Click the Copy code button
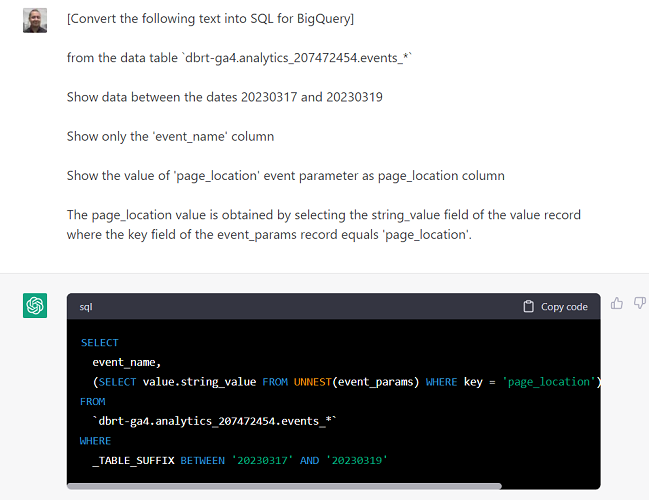The image size is (649, 500). click(555, 307)
